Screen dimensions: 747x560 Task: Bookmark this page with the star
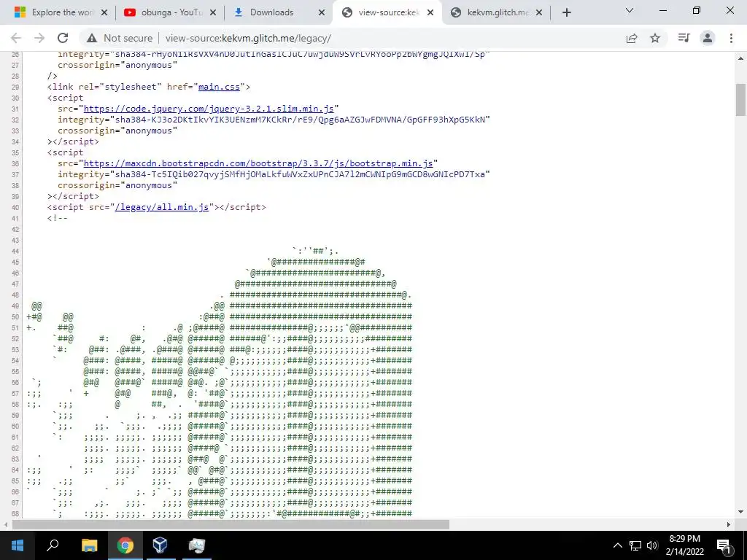click(655, 38)
